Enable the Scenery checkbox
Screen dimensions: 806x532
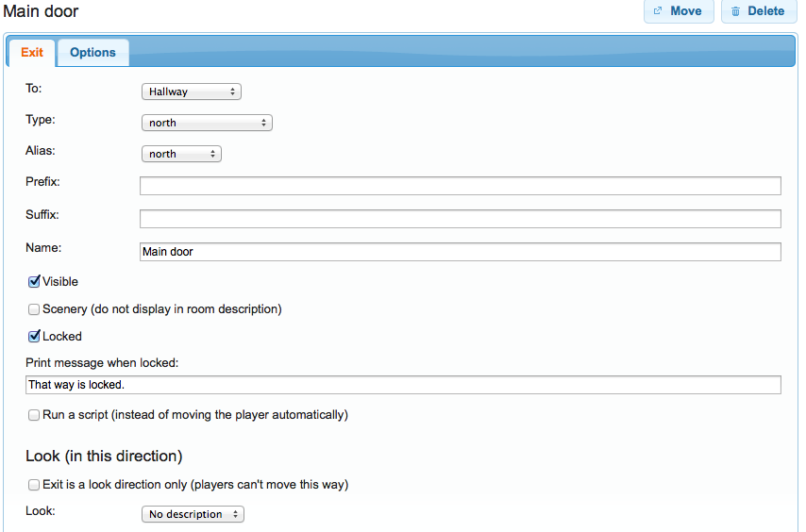coord(34,308)
